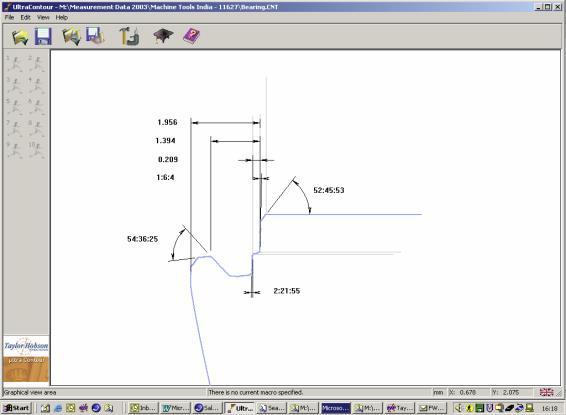
Task: Open the Edit menu
Action: [25, 17]
